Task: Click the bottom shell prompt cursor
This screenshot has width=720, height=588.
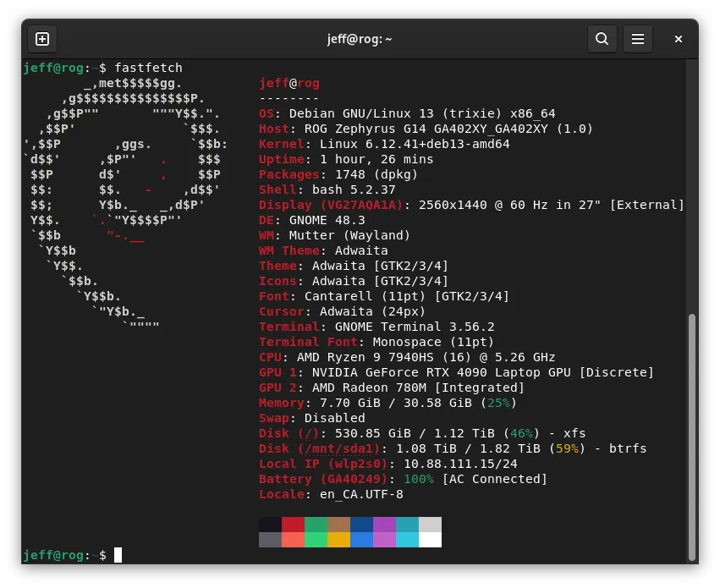Action: 118,555
